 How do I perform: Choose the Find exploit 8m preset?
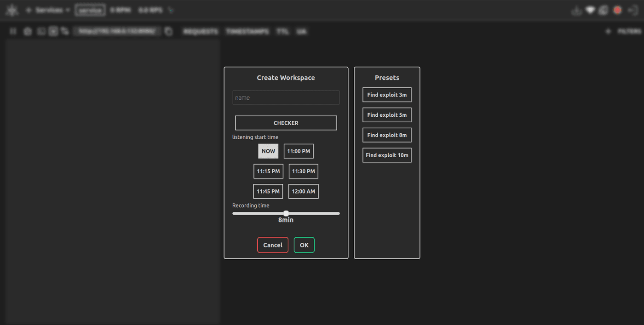click(x=387, y=135)
